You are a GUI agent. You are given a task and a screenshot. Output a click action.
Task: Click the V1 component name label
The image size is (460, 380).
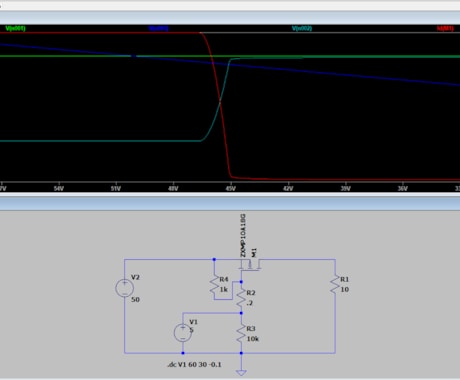tap(193, 322)
